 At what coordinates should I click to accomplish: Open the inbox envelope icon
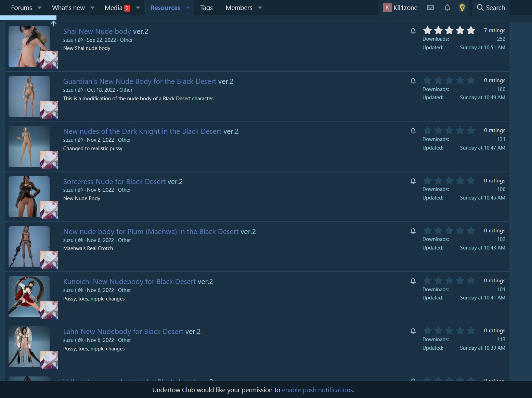tap(430, 8)
